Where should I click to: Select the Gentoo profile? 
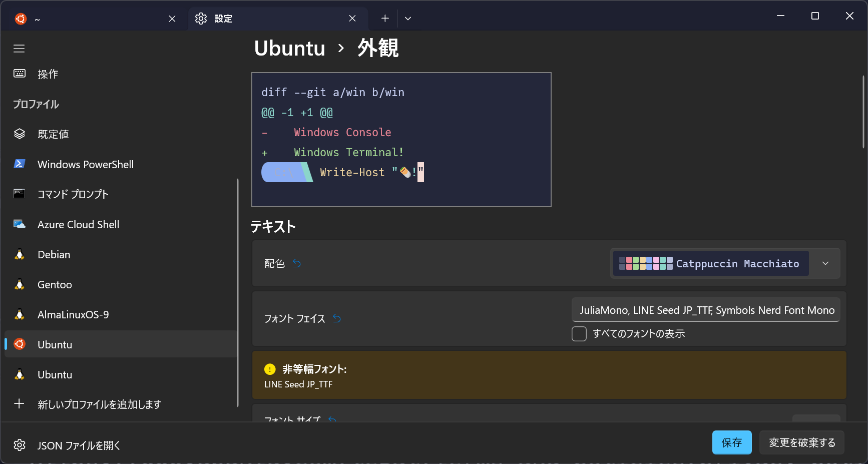120,284
